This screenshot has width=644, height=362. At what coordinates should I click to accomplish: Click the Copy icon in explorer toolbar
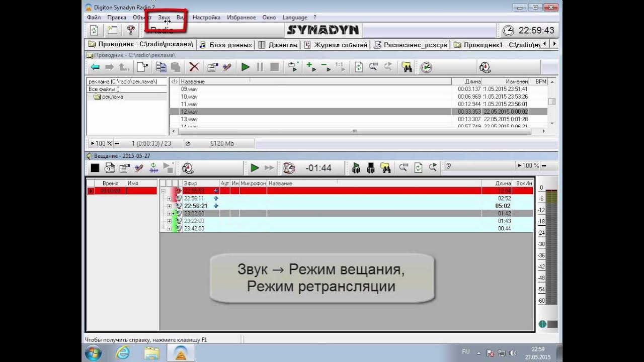tap(161, 67)
